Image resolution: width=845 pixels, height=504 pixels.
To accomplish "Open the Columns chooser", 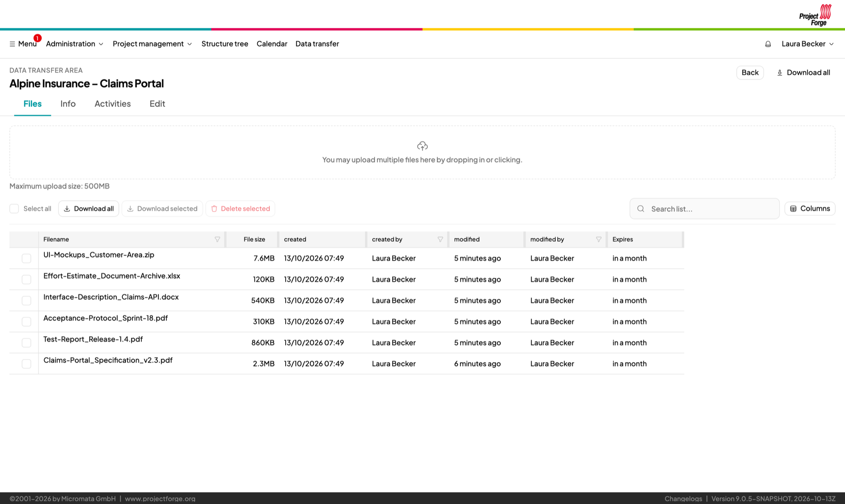I will point(810,208).
